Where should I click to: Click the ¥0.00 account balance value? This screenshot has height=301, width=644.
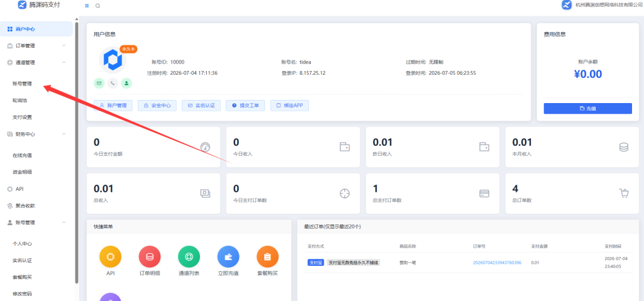tap(588, 74)
